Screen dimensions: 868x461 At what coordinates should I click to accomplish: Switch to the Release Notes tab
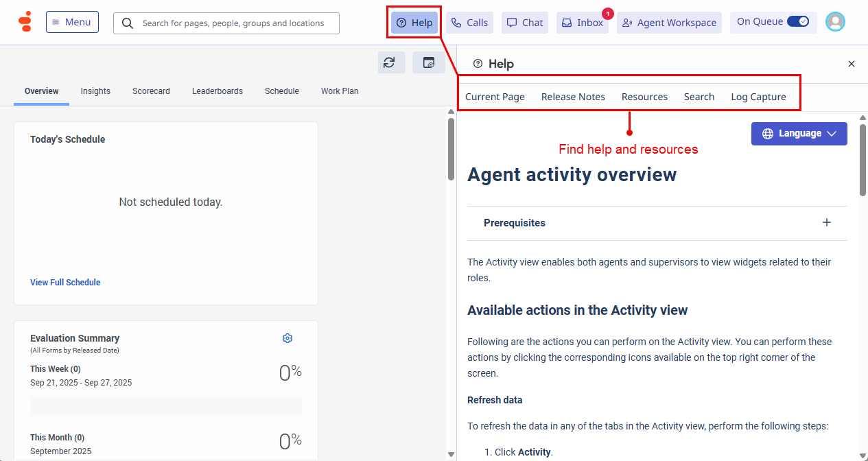coord(573,97)
